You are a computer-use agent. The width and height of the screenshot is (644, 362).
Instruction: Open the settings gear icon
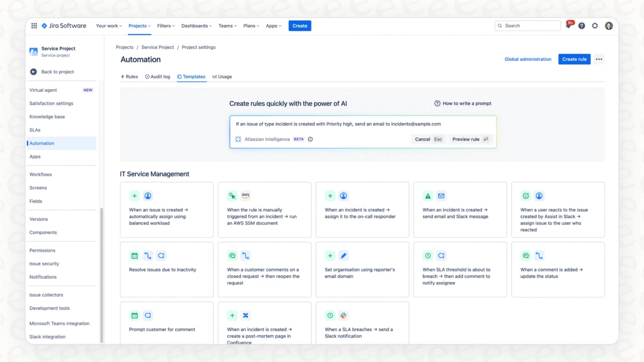595,26
